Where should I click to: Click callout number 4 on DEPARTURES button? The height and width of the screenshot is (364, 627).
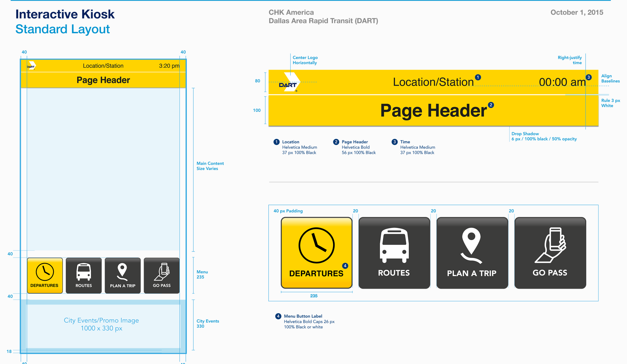(345, 266)
